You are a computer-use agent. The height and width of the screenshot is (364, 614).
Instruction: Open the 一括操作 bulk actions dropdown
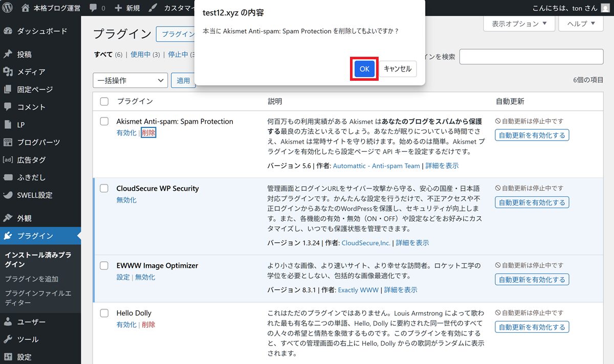coord(130,80)
